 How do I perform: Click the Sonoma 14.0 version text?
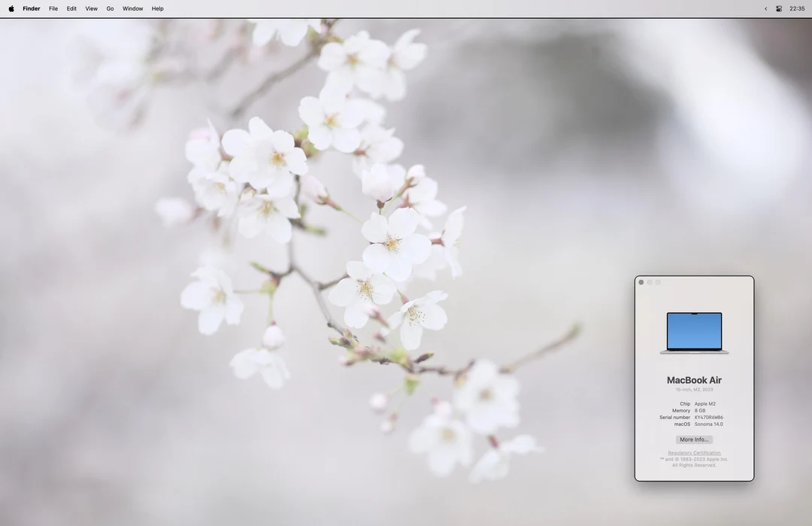707,424
